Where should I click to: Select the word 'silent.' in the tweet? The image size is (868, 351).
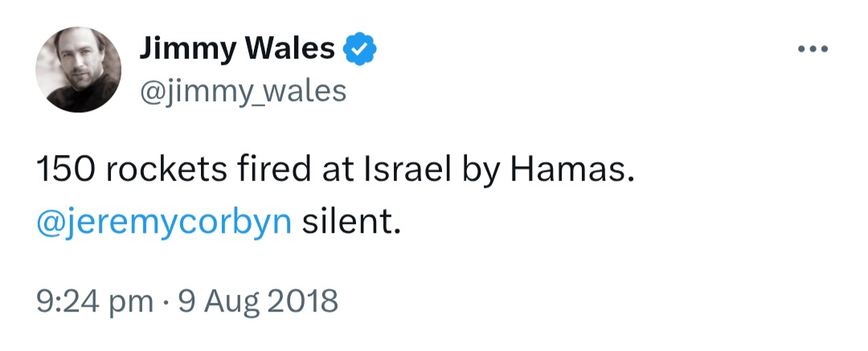pos(351,221)
